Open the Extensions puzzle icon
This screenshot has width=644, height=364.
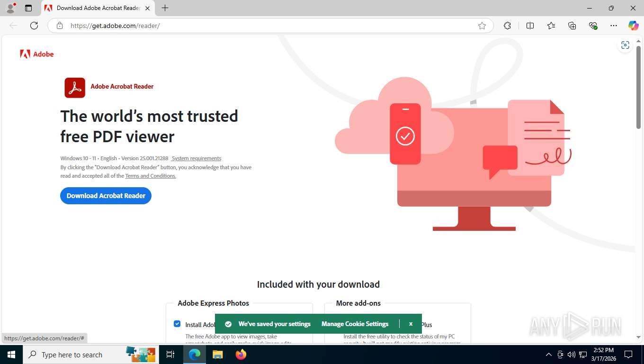click(508, 26)
